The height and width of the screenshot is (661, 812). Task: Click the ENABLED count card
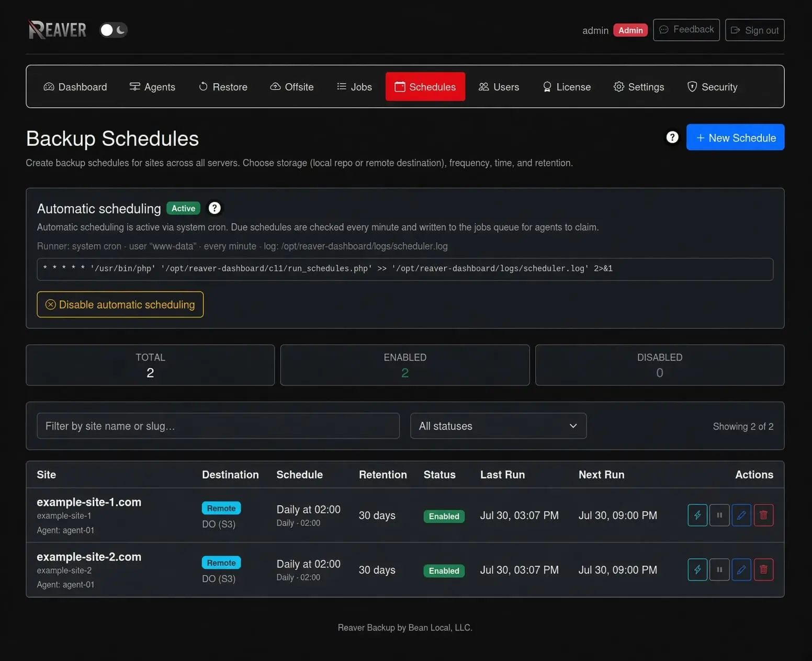[x=405, y=365]
